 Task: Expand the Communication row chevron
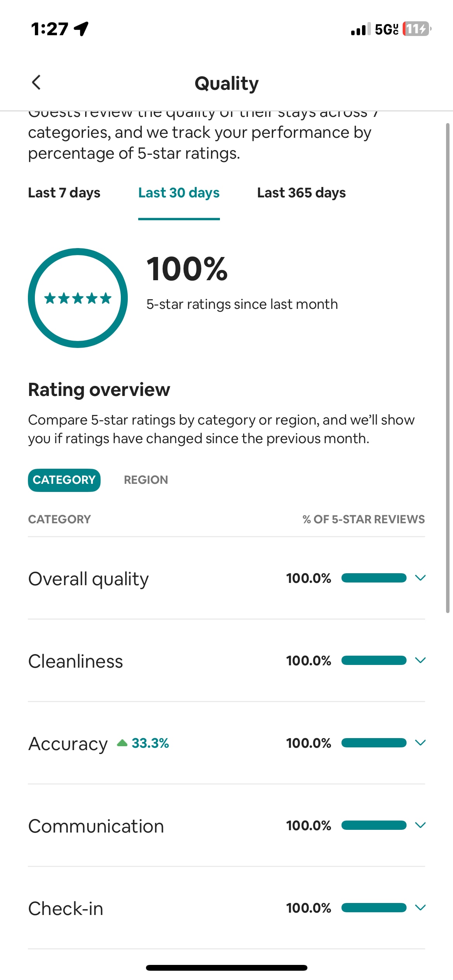420,825
